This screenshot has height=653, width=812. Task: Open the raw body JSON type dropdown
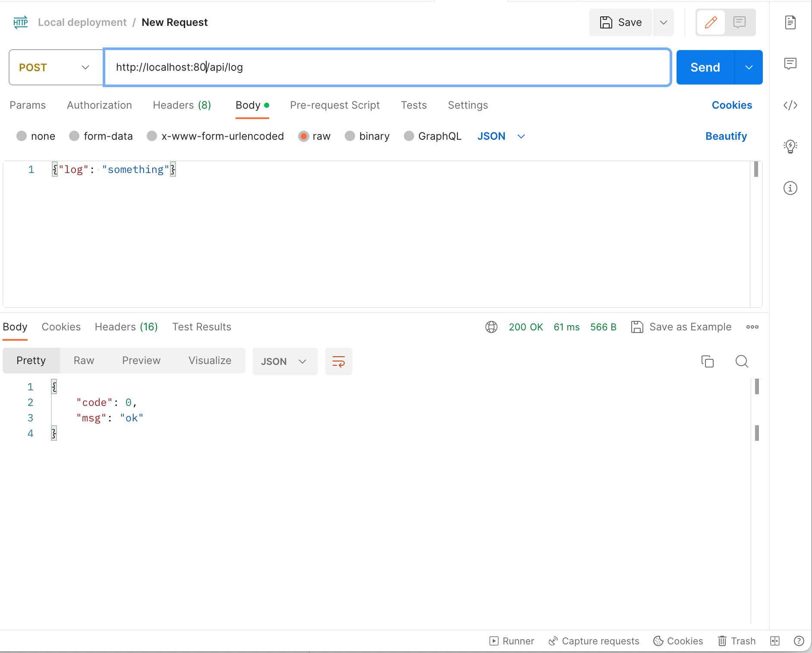pyautogui.click(x=501, y=136)
